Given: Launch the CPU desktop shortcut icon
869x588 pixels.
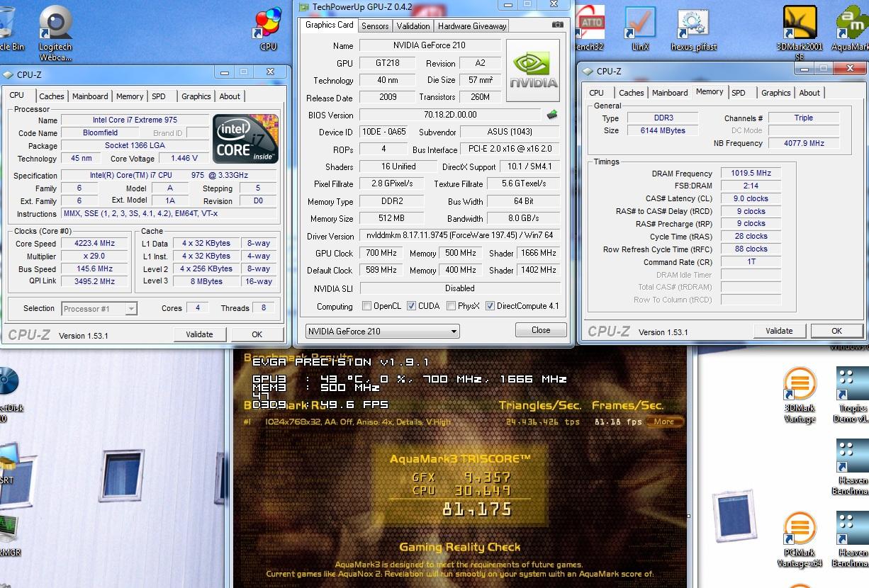Looking at the screenshot, I should point(268,30).
